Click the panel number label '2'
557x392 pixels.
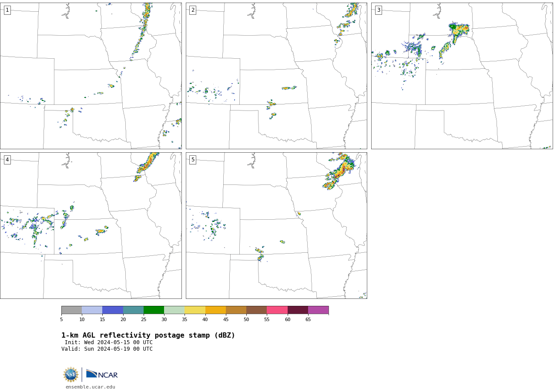pyautogui.click(x=193, y=10)
